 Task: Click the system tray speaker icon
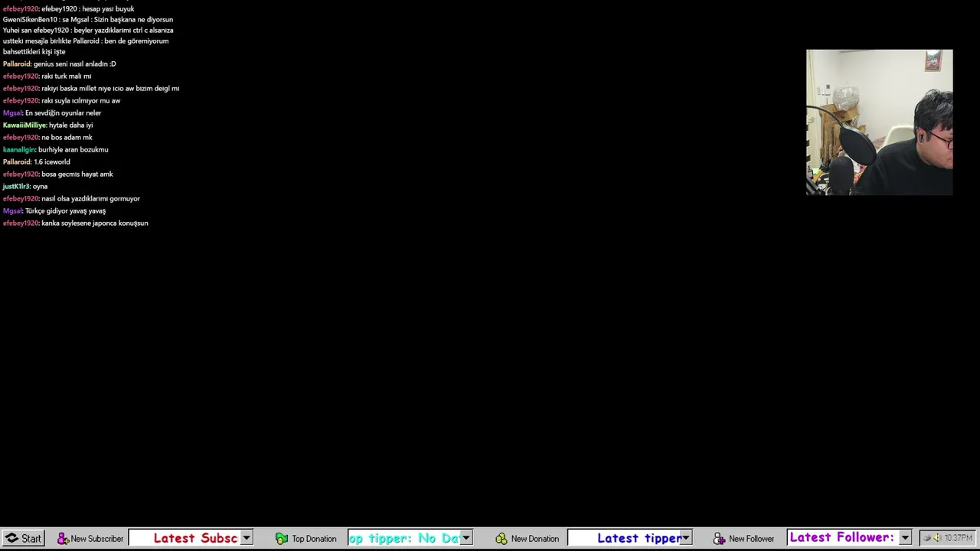(x=936, y=538)
